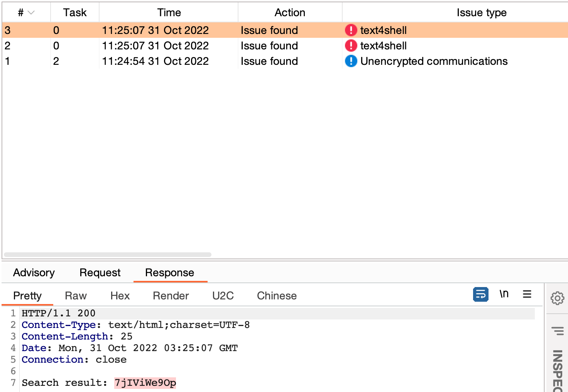Select the Pretty view tab

coord(27,296)
